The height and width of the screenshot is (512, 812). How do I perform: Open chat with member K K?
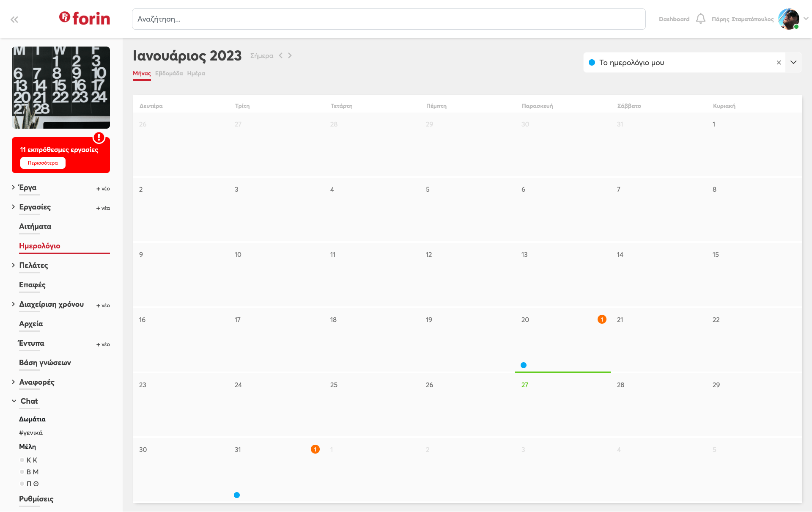[32, 460]
